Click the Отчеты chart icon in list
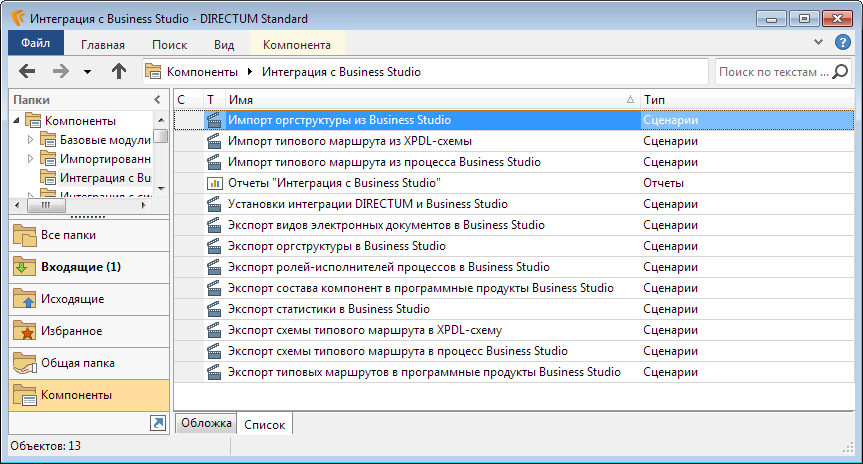The image size is (863, 464). click(x=214, y=183)
